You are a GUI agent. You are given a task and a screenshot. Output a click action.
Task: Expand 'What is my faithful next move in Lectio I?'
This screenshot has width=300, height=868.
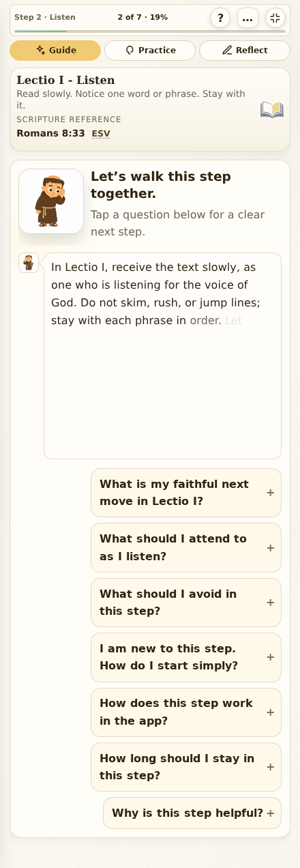(x=186, y=493)
